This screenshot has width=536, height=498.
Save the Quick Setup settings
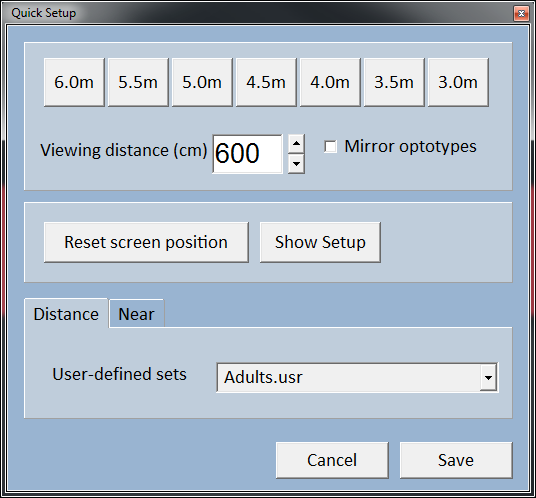click(456, 460)
